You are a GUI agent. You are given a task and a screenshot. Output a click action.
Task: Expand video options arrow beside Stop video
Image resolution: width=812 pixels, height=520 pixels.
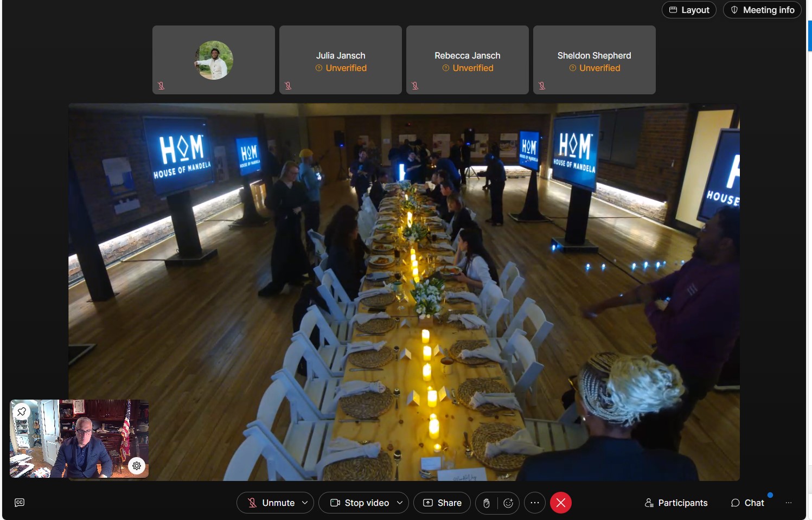pos(400,503)
